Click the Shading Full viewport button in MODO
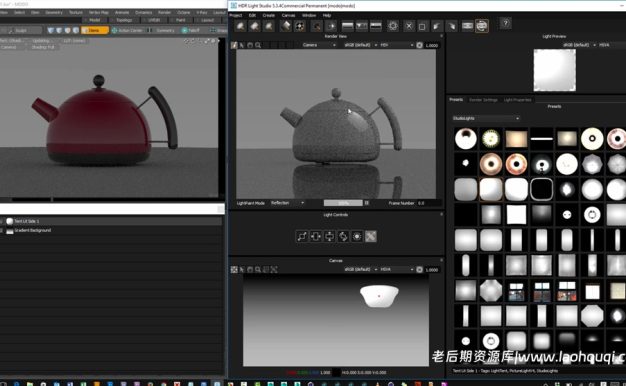This screenshot has height=386, width=626. pyautogui.click(x=43, y=47)
